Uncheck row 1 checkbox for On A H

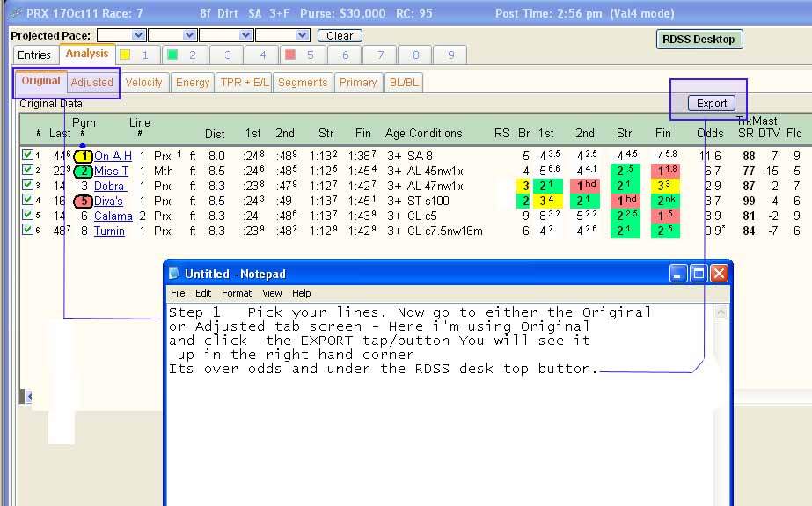pyautogui.click(x=27, y=154)
